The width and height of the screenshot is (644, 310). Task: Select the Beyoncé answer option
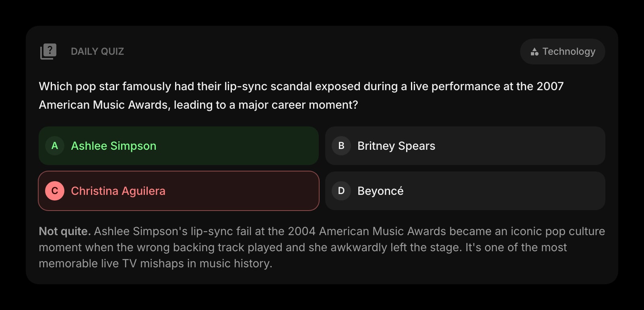[465, 191]
